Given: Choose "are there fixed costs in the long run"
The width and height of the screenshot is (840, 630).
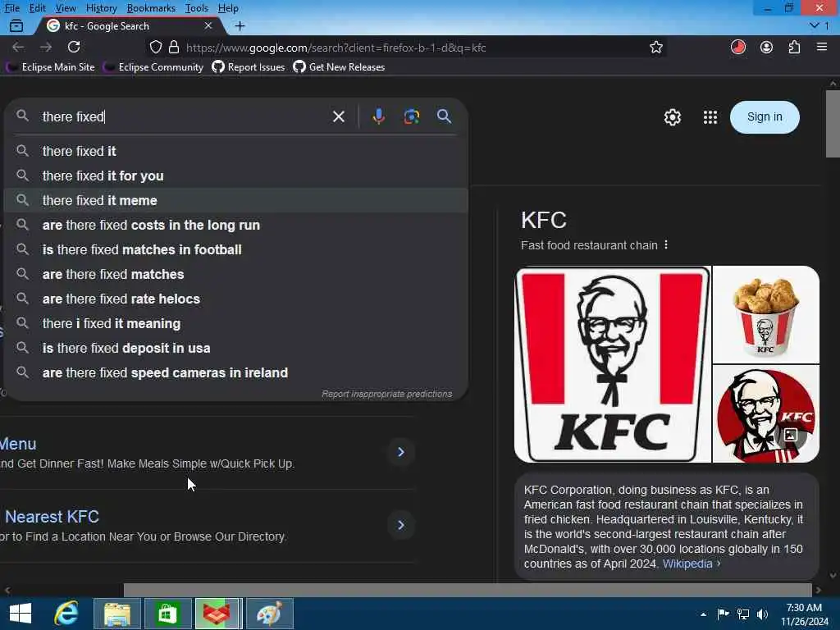Looking at the screenshot, I should (235, 225).
